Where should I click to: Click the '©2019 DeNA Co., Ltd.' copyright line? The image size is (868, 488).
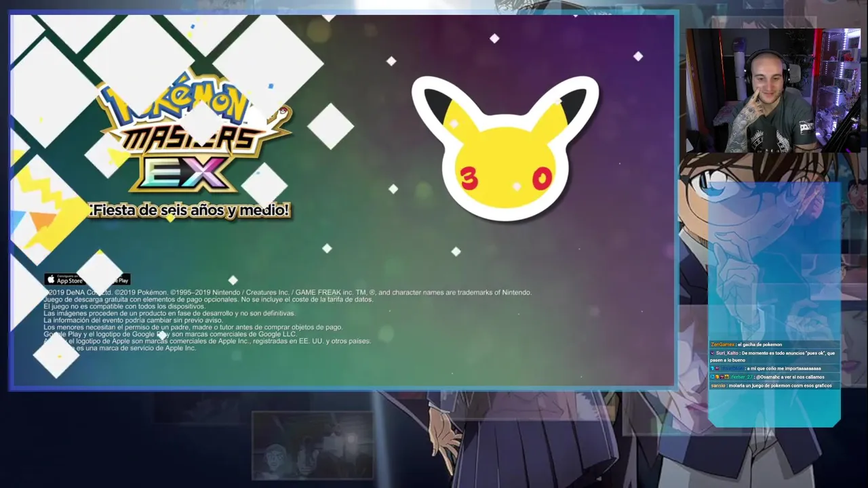point(288,293)
